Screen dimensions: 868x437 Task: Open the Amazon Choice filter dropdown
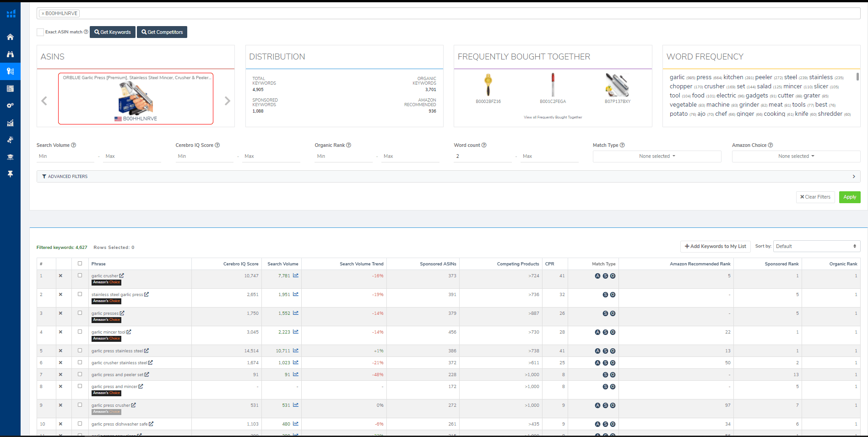(x=796, y=156)
